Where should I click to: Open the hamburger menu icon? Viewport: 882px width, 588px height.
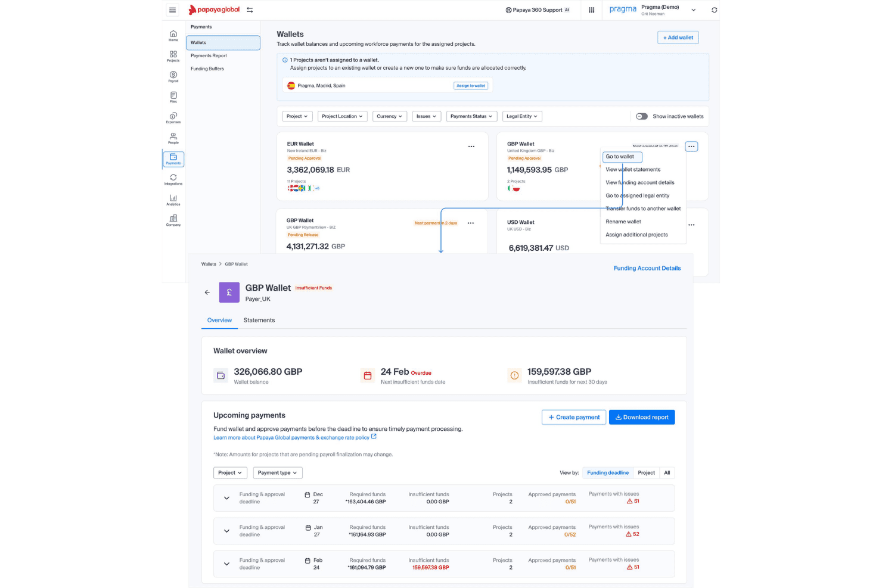(x=172, y=10)
